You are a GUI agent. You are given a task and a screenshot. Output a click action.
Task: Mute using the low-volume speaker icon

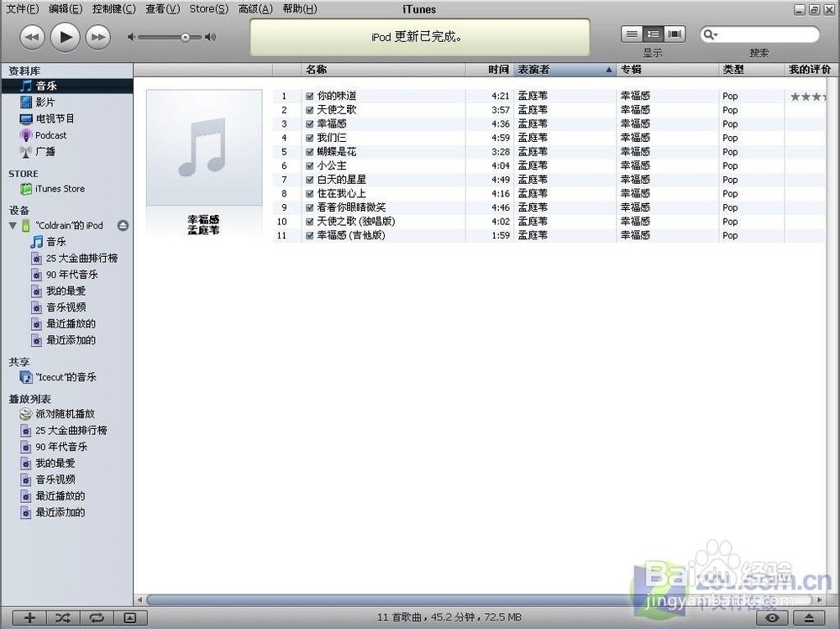click(x=131, y=37)
